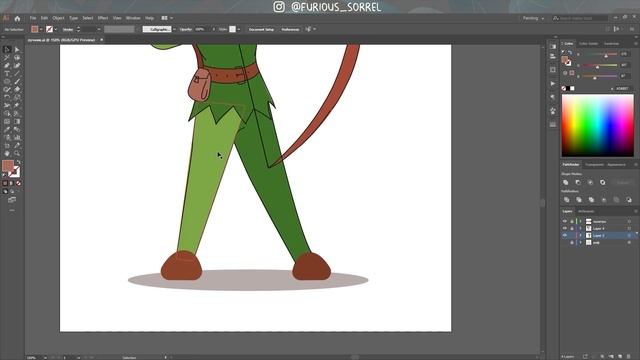Viewport: 640px width, 360px height.
Task: Open the fill color dropdown in control bar
Action: click(x=41, y=29)
